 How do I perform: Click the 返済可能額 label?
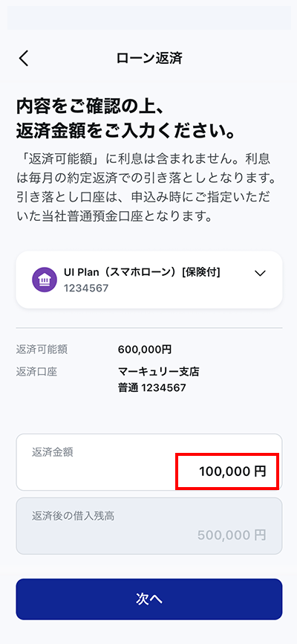click(x=42, y=350)
